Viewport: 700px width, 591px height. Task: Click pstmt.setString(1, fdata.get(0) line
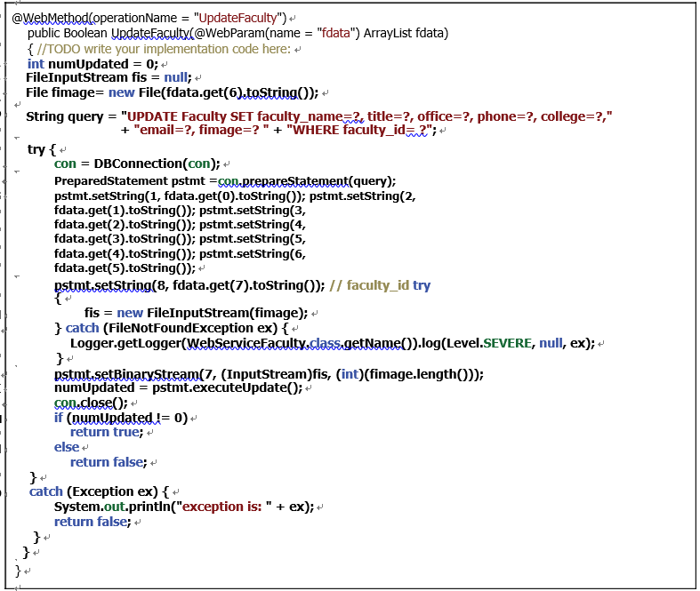click(x=235, y=196)
